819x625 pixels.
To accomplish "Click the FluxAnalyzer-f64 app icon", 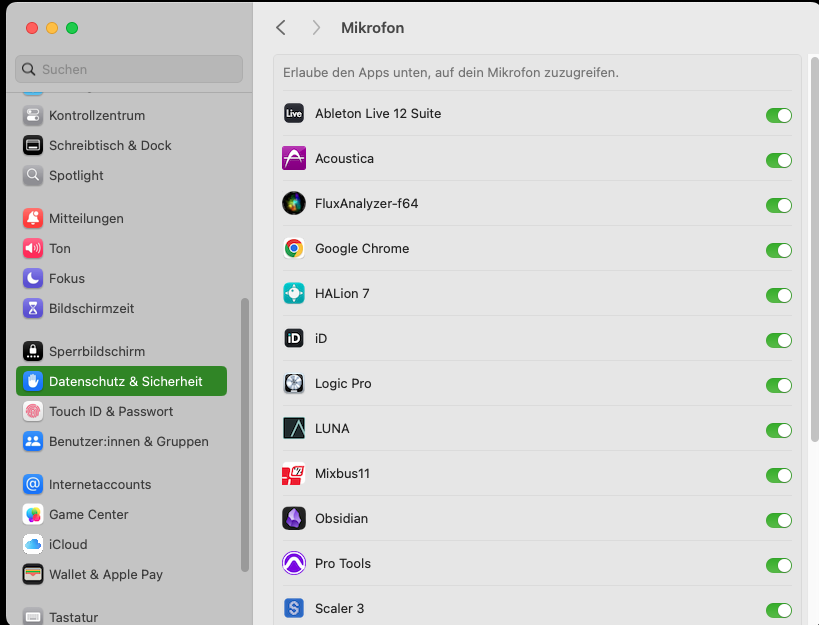I will tap(294, 203).
